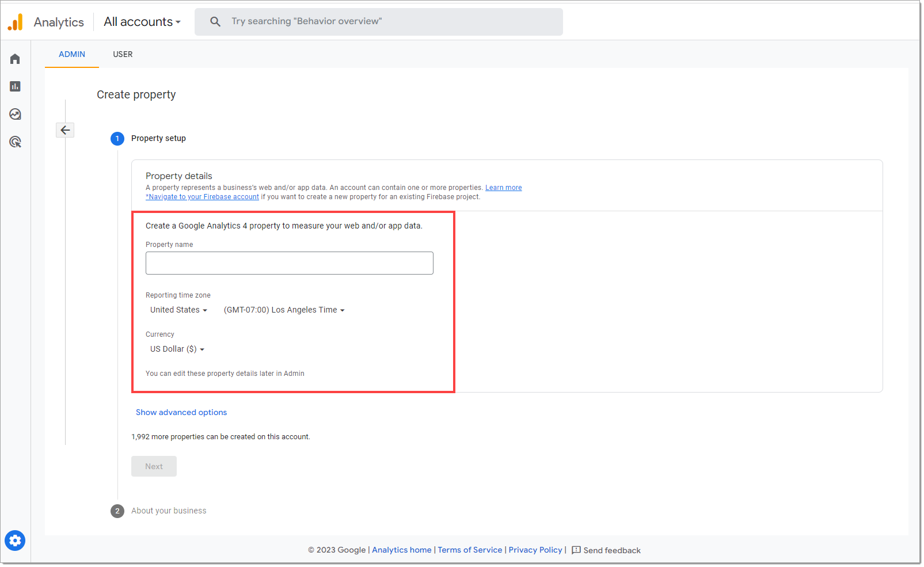Click Navigate to your Firebase account link

(x=202, y=197)
